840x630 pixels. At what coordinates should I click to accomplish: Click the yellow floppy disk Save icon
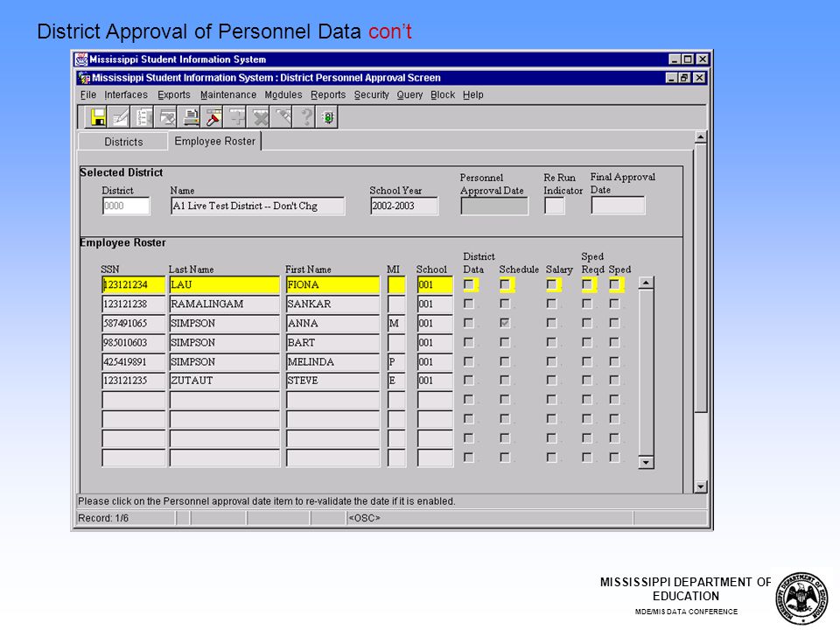click(97, 116)
